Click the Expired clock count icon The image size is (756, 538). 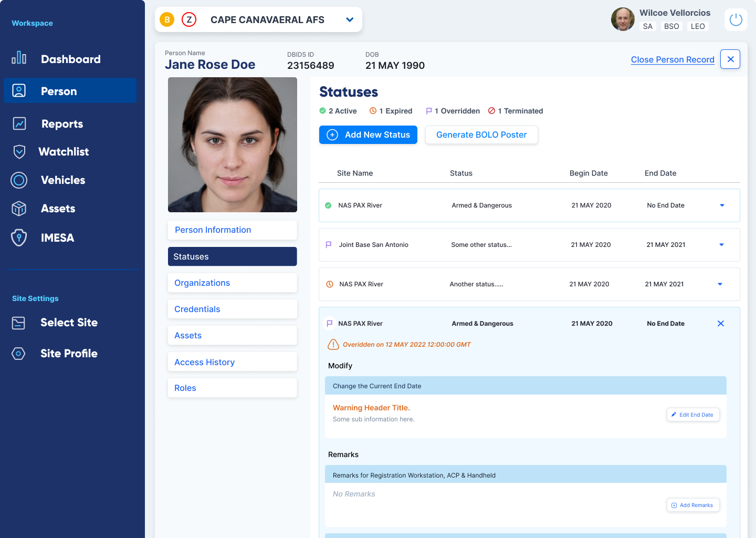373,111
